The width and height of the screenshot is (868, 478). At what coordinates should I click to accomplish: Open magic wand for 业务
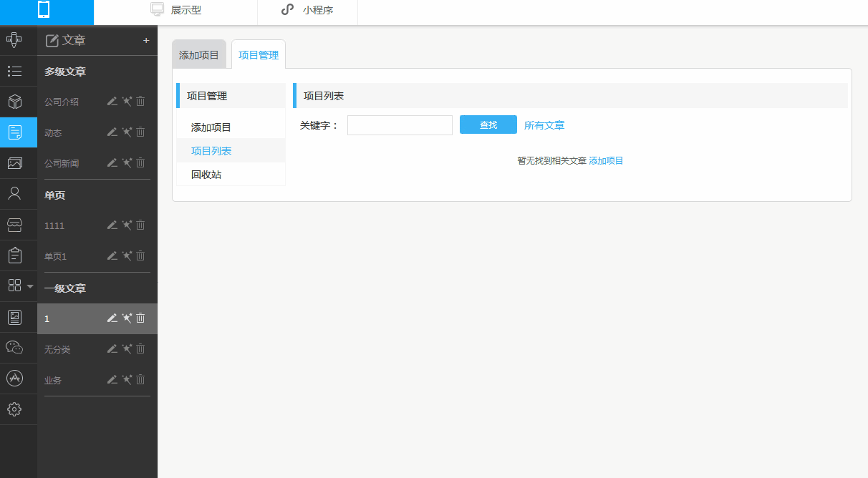[127, 380]
